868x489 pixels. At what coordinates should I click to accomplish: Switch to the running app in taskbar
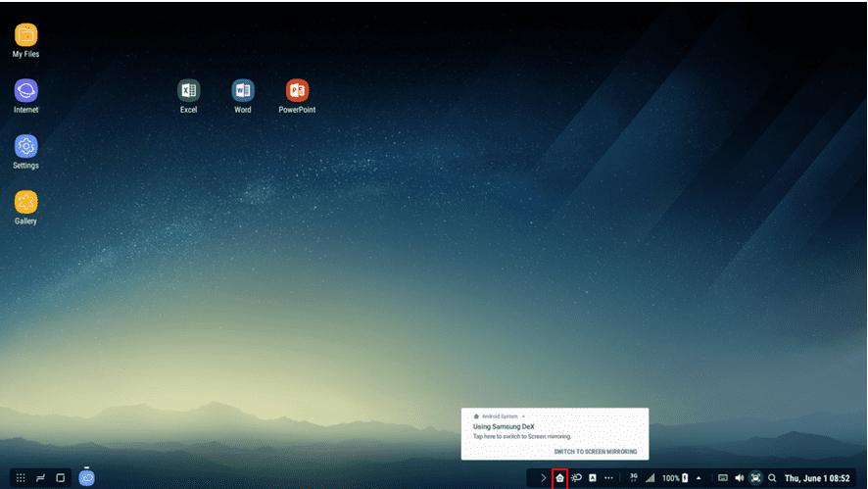click(x=87, y=477)
